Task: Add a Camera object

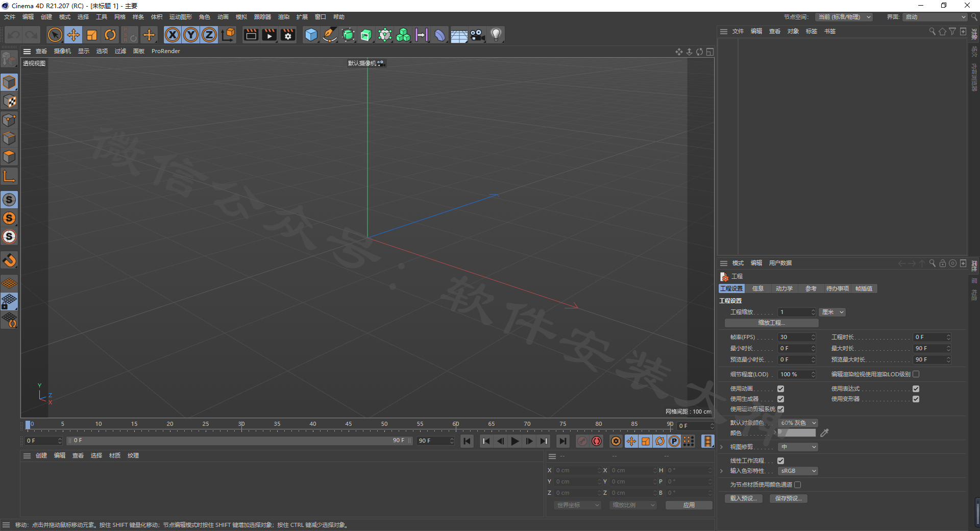Action: point(477,35)
